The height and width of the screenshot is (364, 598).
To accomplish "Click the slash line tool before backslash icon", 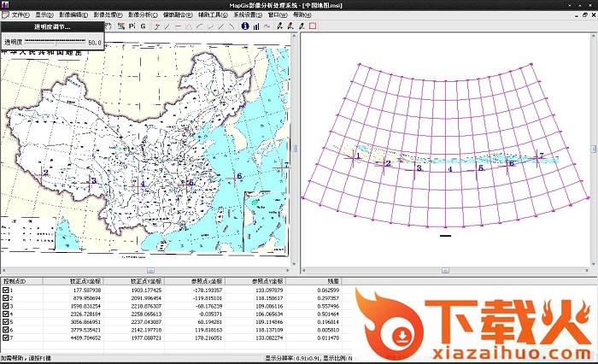I will [220, 26].
